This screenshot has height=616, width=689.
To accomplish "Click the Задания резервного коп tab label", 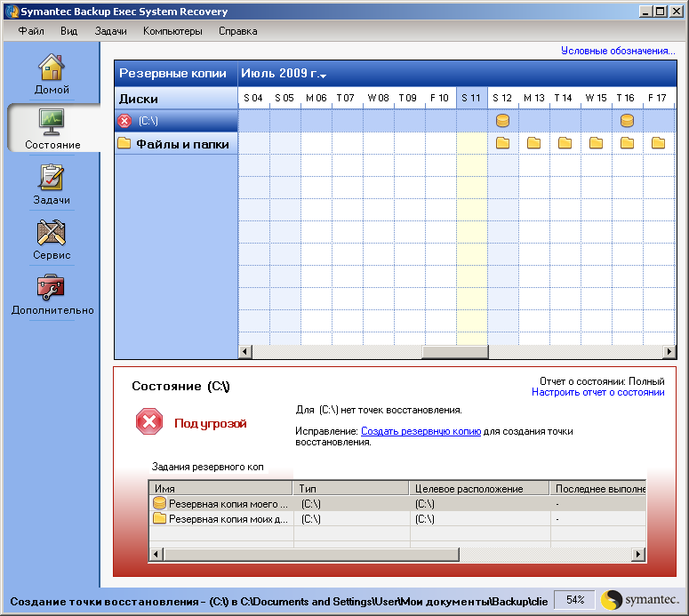I will 207,467.
